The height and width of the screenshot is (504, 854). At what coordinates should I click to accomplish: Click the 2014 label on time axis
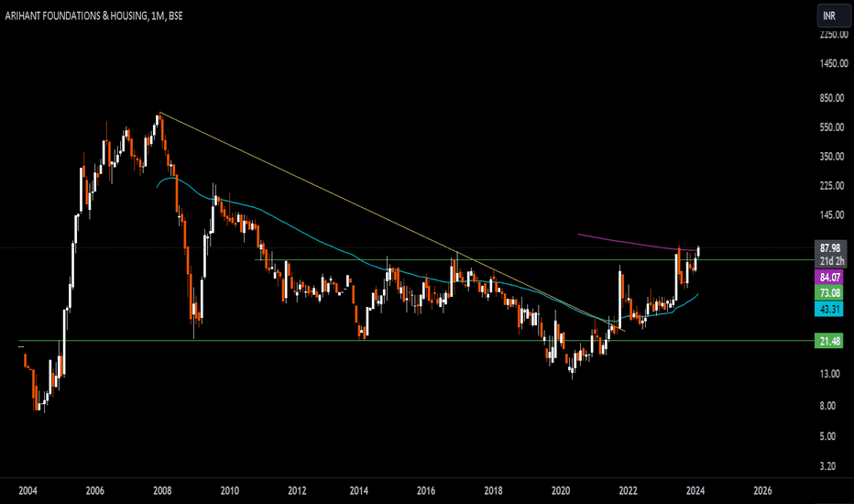tap(359, 491)
